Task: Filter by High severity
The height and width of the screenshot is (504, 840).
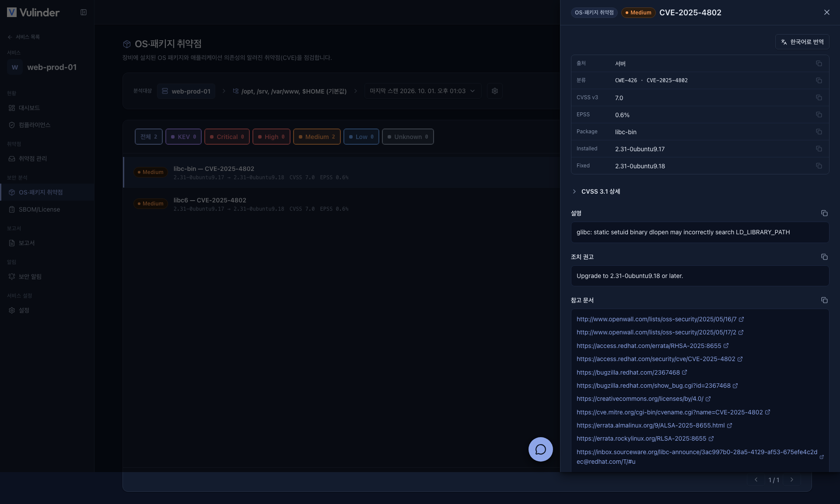Action: [271, 137]
